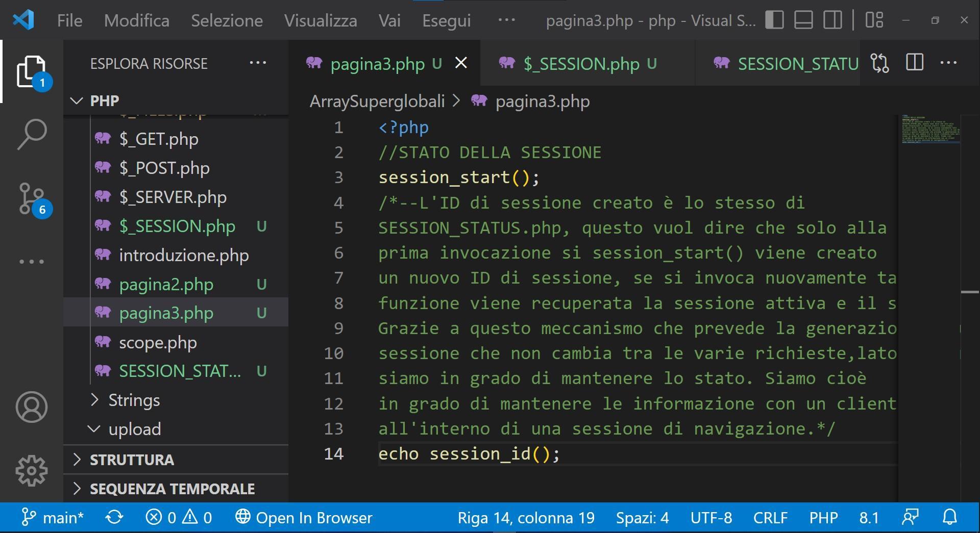This screenshot has width=980, height=533.
Task: Click the session_start(); code on line 3
Action: click(x=459, y=177)
